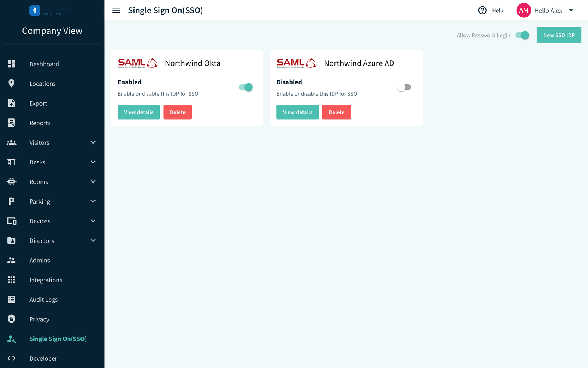Click the SAML logo on Northwind Okta card
This screenshot has height=368, width=588.
pyautogui.click(x=138, y=63)
